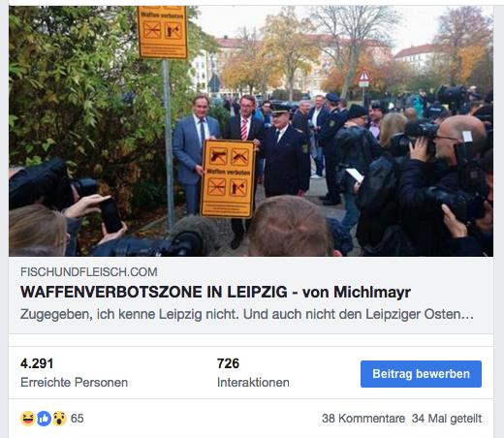This screenshot has height=438, width=504.
Task: Click the 726 interactions number
Action: pyautogui.click(x=228, y=363)
